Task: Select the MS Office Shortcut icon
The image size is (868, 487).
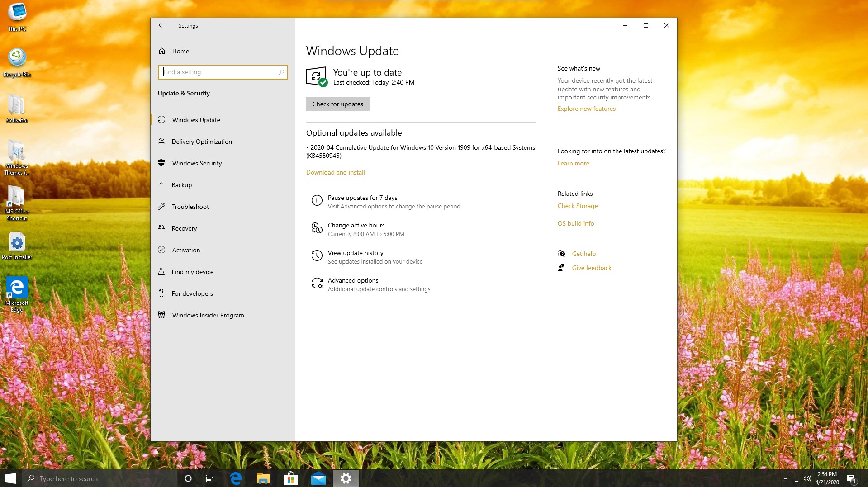Action: pos(17,203)
